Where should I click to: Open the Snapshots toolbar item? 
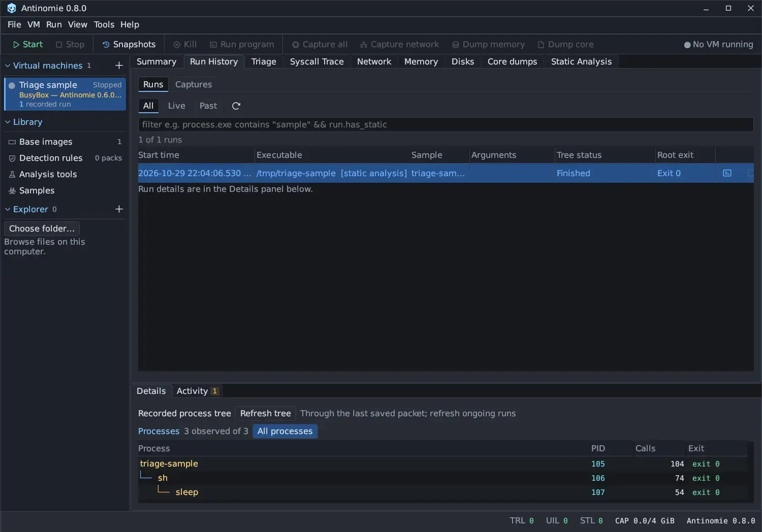tap(129, 44)
